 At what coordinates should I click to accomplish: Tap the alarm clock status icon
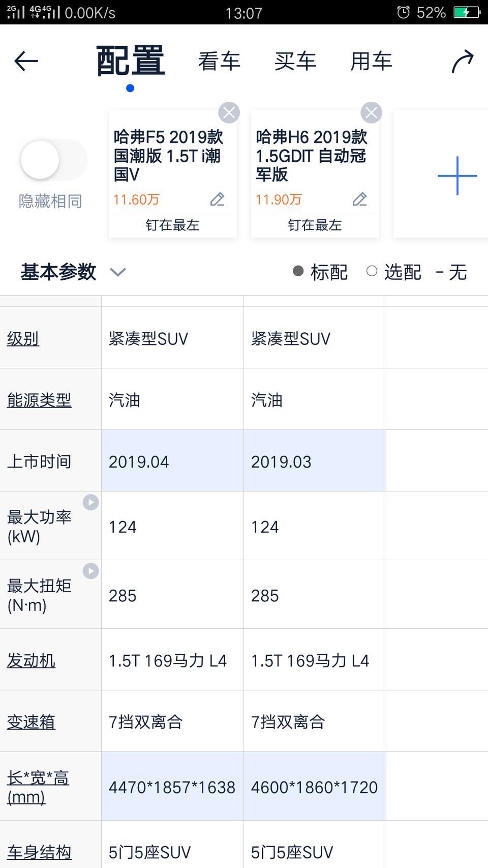403,12
